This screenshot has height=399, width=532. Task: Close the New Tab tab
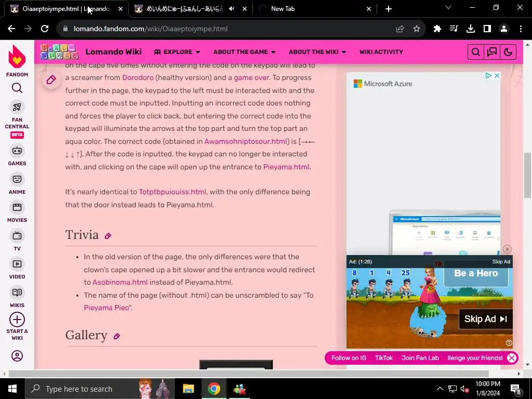pyautogui.click(x=369, y=9)
